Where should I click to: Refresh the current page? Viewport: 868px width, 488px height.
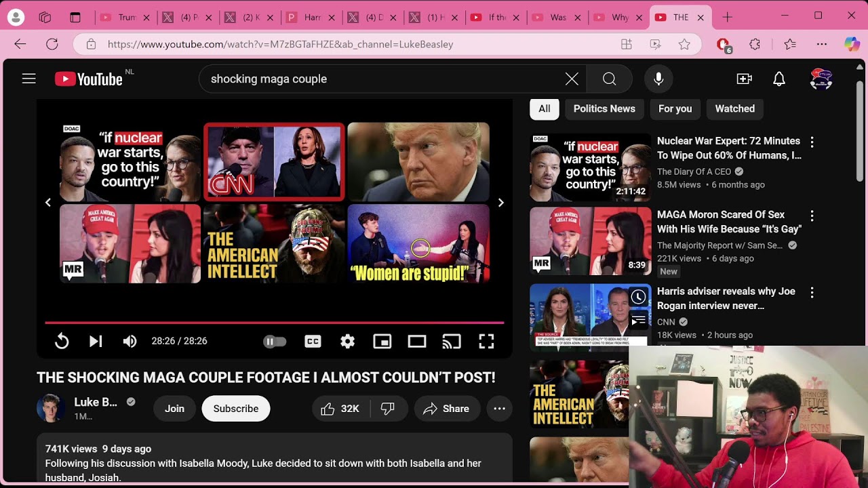pyautogui.click(x=52, y=44)
